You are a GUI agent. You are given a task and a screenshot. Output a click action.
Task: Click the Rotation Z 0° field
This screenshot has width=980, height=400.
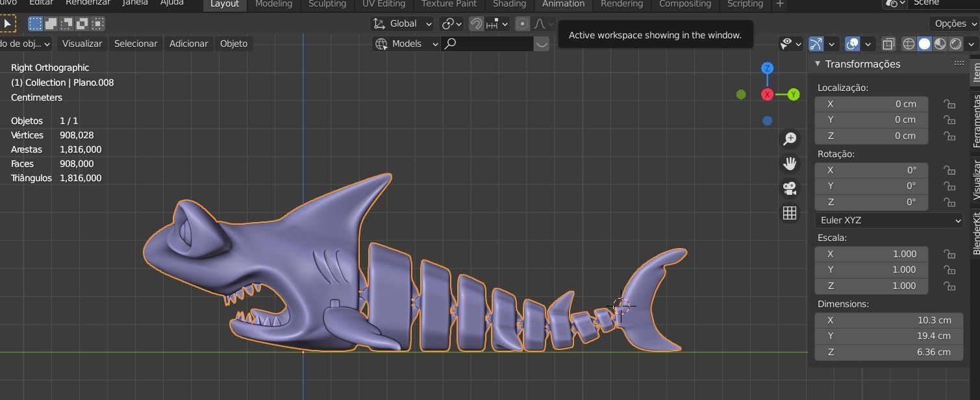871,202
